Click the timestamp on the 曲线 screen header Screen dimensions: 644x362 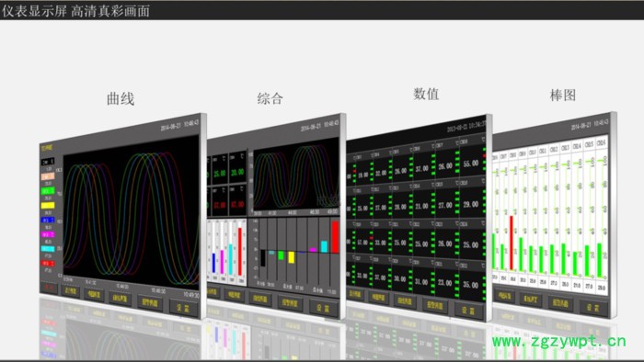pos(180,125)
